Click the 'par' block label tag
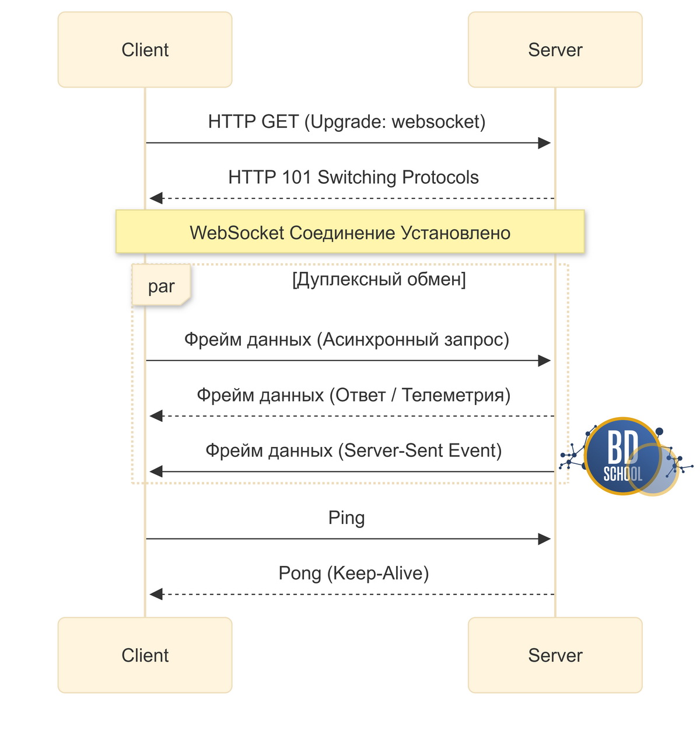 tap(161, 286)
